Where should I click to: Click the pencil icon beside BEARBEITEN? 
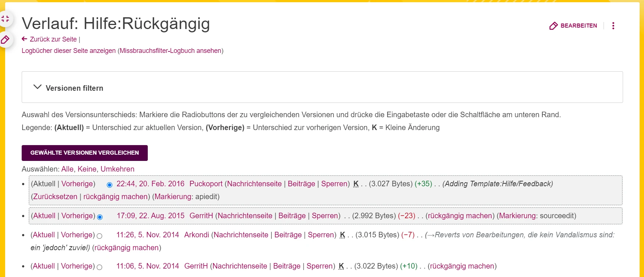pyautogui.click(x=553, y=26)
